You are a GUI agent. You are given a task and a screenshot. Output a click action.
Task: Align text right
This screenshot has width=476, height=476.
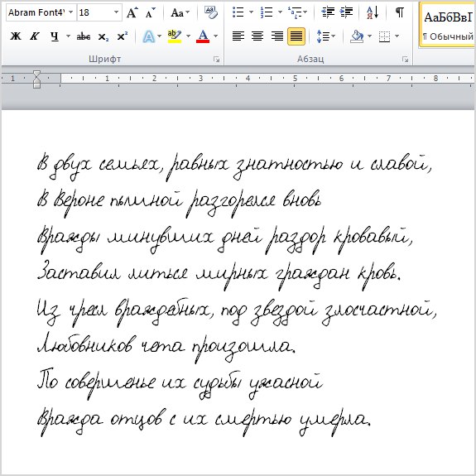tap(276, 36)
